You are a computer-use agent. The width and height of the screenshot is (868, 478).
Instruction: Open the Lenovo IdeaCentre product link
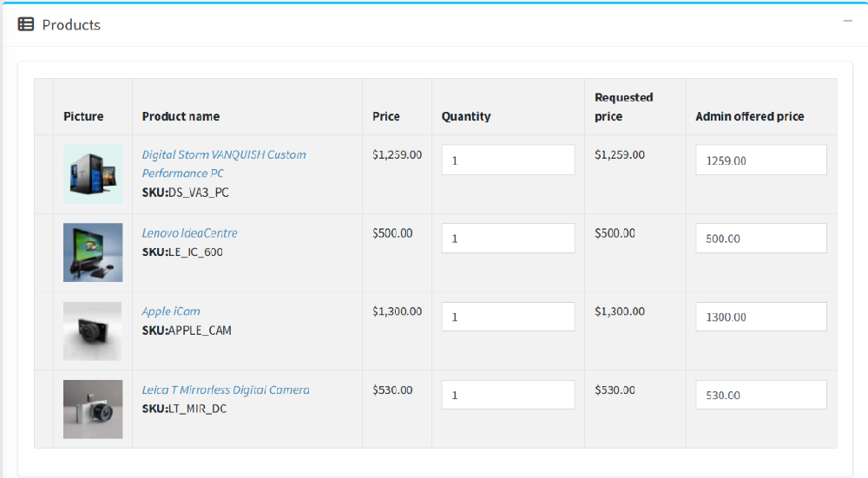[189, 233]
